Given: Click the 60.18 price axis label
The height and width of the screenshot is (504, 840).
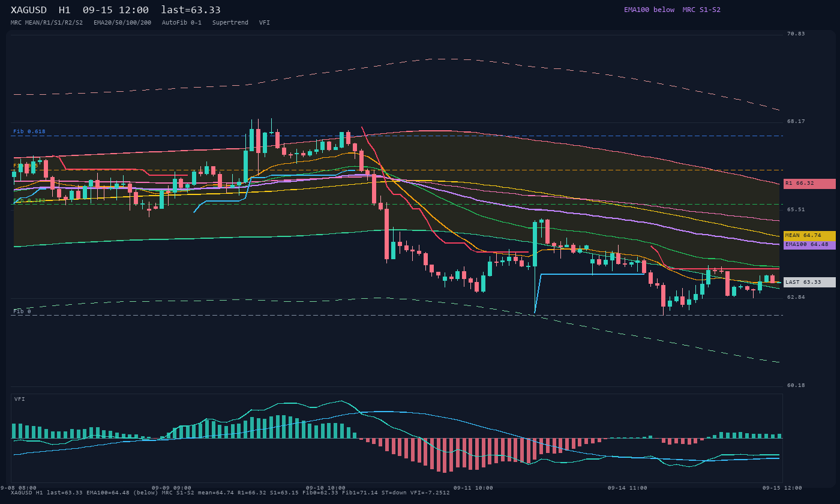Looking at the screenshot, I should pyautogui.click(x=796, y=385).
